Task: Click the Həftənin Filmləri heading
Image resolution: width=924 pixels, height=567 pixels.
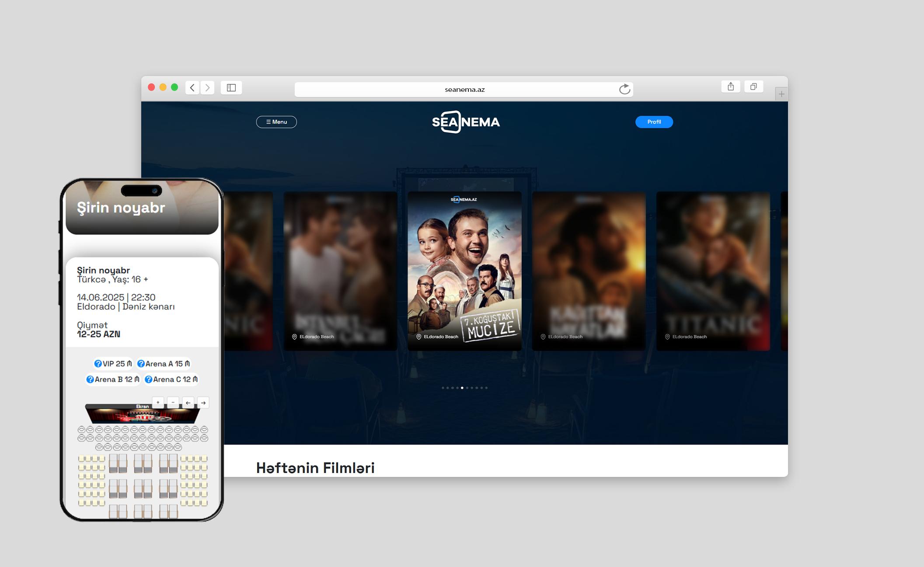Action: 315,468
